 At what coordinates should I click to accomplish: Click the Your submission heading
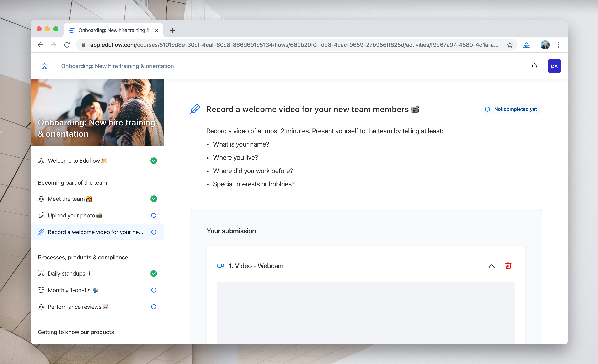click(231, 231)
